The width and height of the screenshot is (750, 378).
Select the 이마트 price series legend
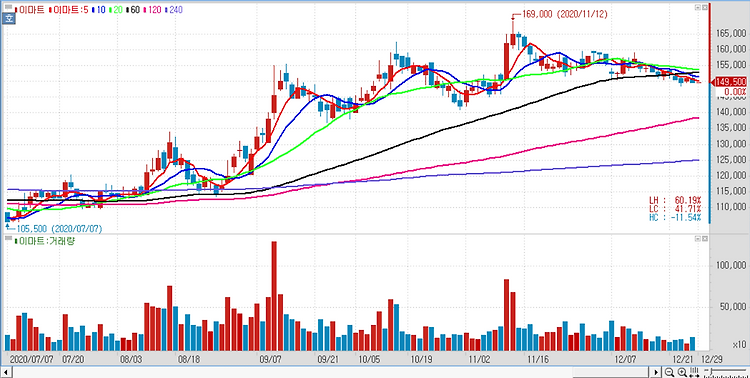pos(31,10)
